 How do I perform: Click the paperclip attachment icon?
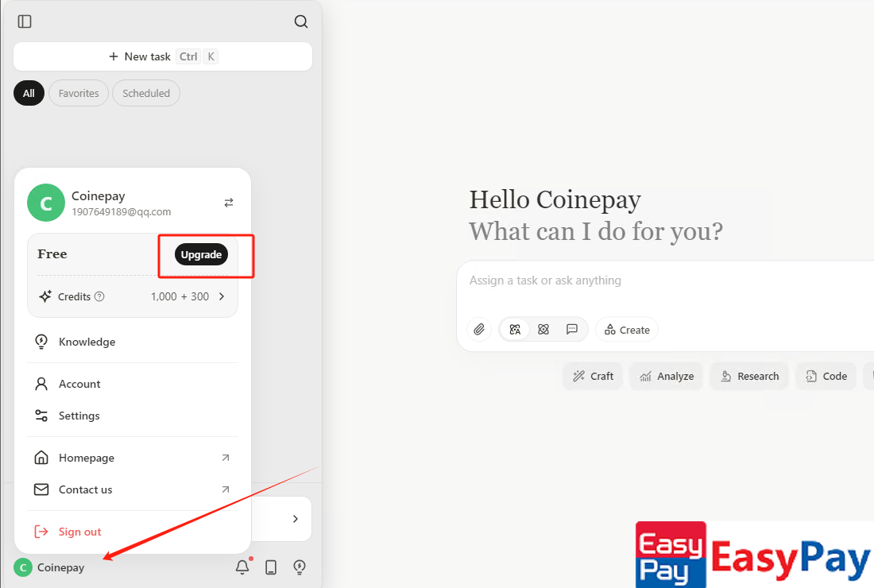[478, 329]
